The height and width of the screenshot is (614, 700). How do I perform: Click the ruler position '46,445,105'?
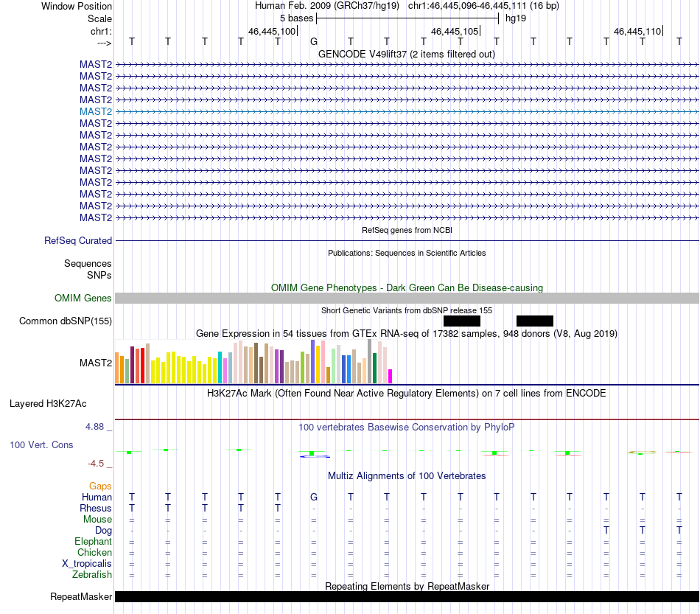coord(455,31)
